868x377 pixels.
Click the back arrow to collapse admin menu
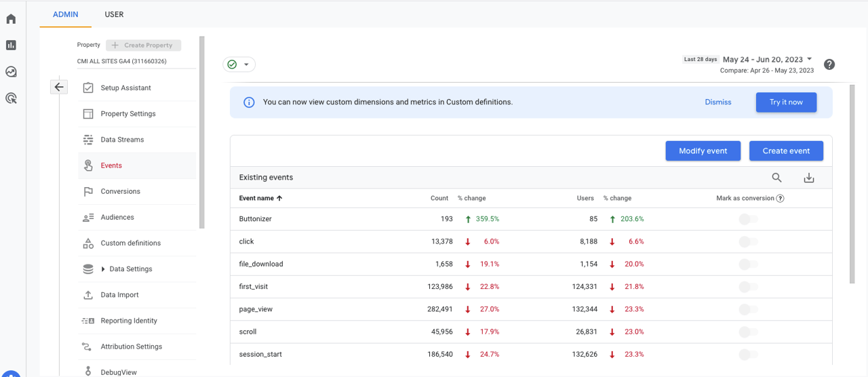pyautogui.click(x=59, y=87)
